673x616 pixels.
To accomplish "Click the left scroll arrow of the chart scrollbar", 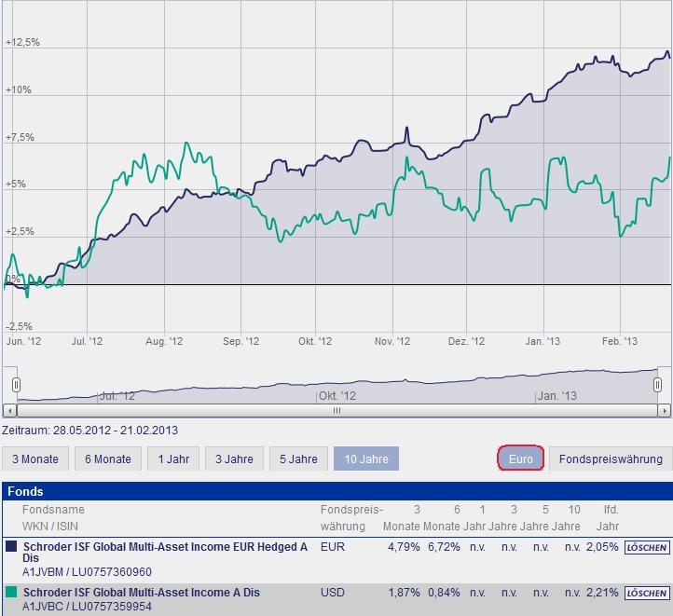I will [9, 409].
